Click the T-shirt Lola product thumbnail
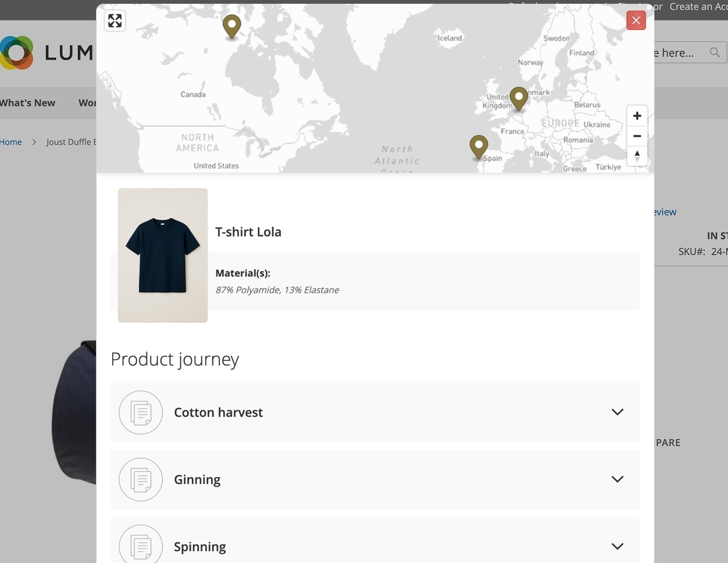 [163, 255]
